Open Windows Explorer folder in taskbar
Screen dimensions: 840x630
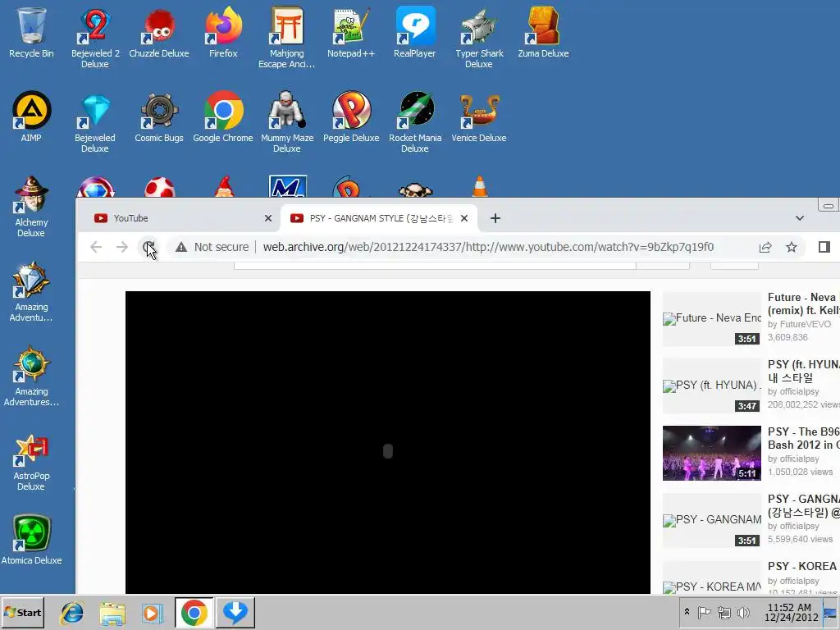112,613
